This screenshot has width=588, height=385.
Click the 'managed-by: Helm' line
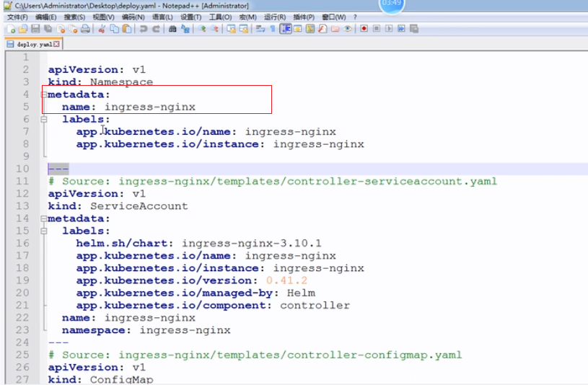[196, 293]
